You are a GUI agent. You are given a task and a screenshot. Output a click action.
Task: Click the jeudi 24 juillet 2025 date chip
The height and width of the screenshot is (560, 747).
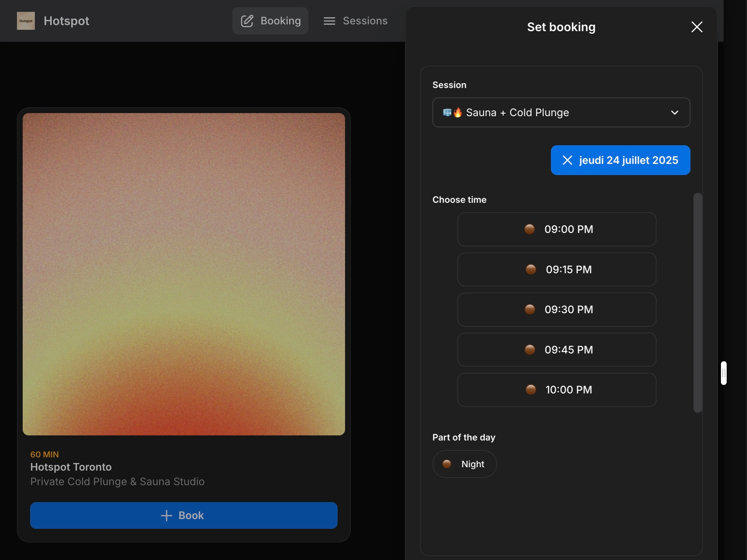pyautogui.click(x=628, y=160)
